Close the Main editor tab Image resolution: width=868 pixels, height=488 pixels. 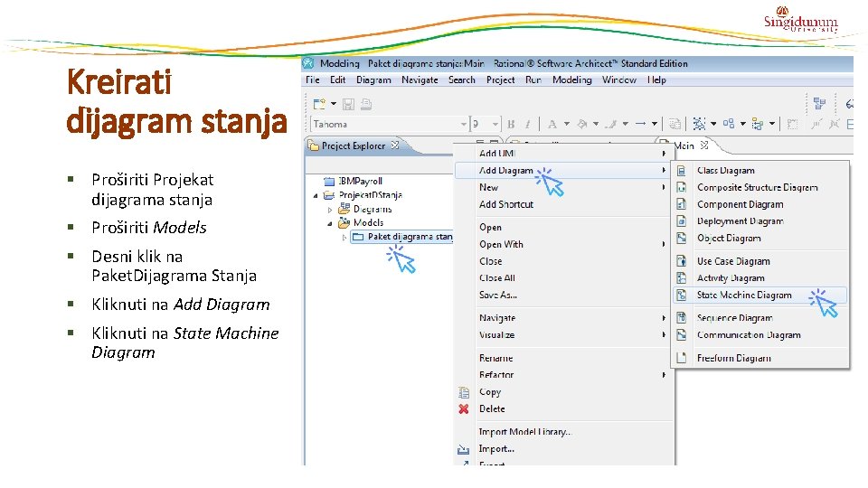point(704,145)
